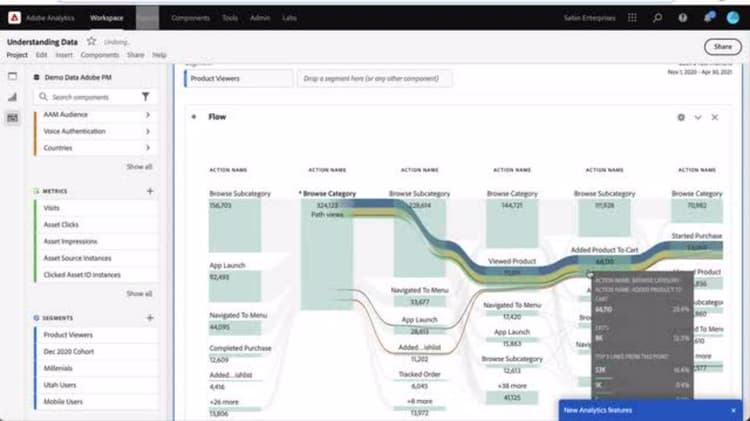Open the Tools top navigation item
Viewport: 750px width, 421px height.
click(x=230, y=18)
